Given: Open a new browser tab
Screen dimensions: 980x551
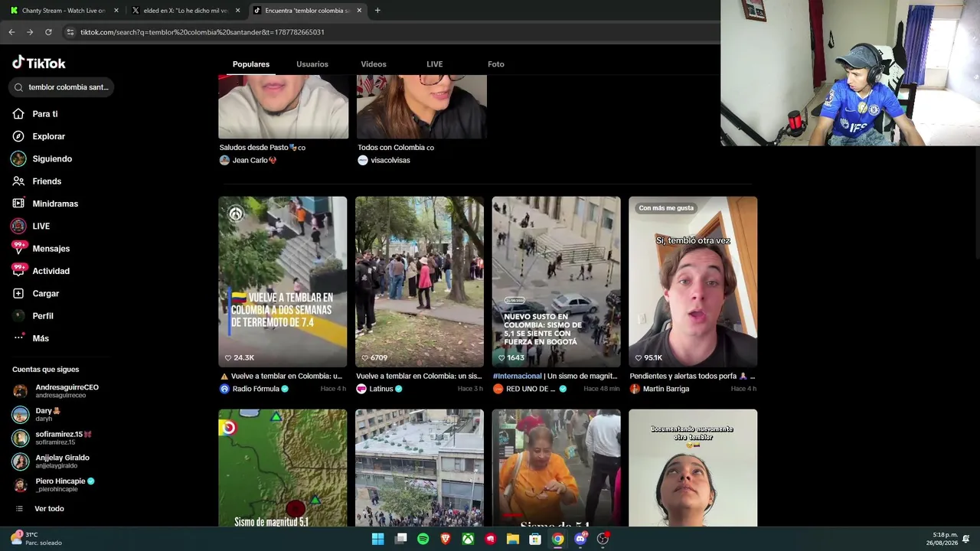Looking at the screenshot, I should click(377, 11).
